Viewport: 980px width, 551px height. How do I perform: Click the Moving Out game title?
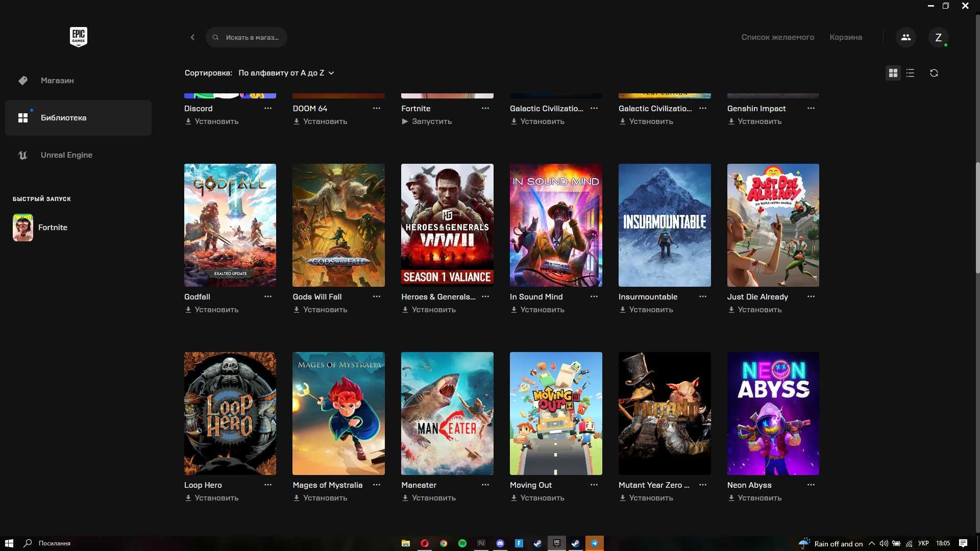(531, 485)
